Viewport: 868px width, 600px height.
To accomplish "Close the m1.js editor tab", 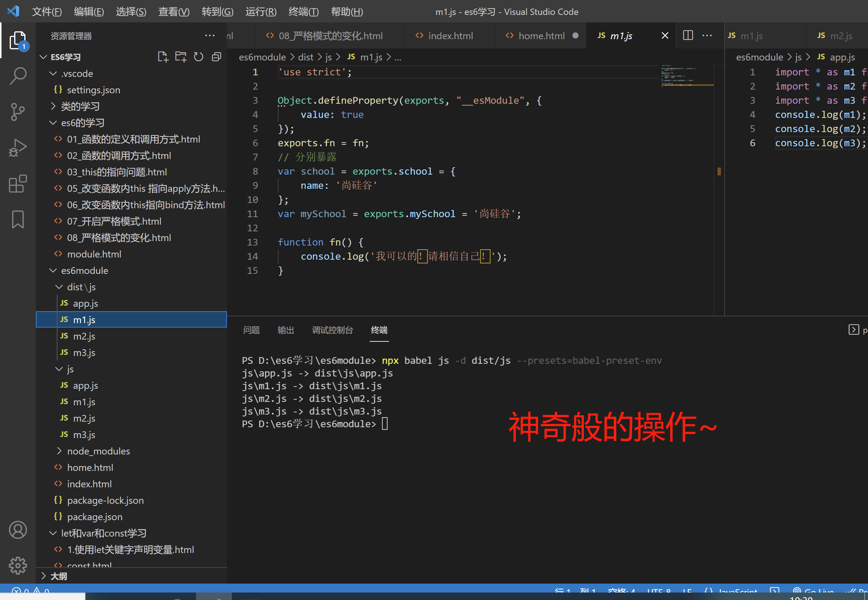I will (x=665, y=35).
